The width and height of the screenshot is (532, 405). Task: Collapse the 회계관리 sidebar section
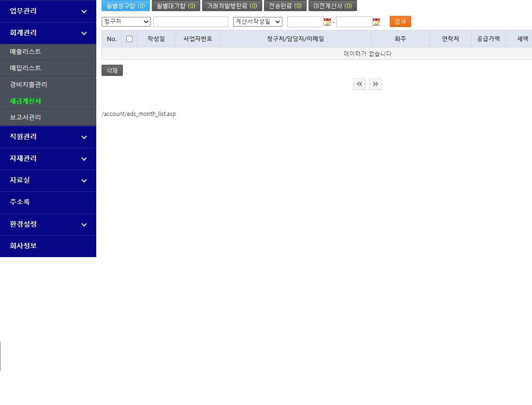pyautogui.click(x=48, y=33)
